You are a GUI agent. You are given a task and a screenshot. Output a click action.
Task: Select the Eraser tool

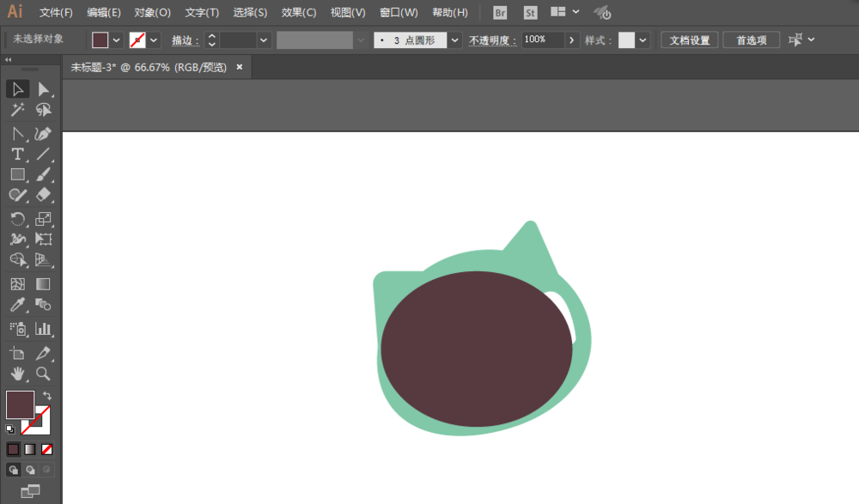pyautogui.click(x=43, y=195)
